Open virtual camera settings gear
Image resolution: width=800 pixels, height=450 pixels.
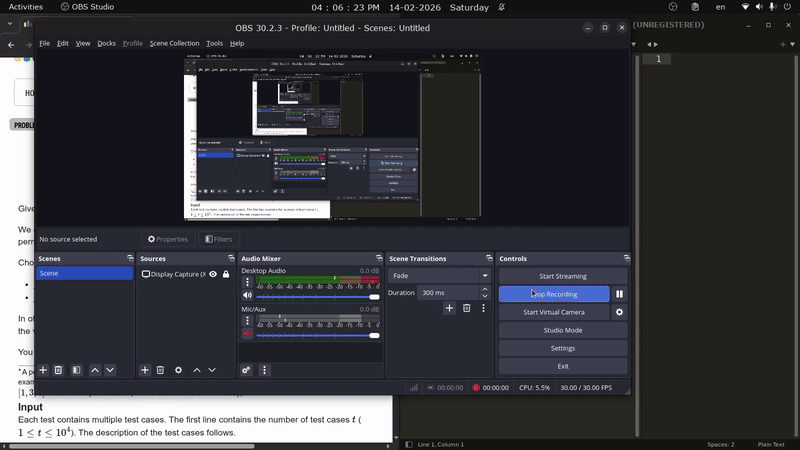pyautogui.click(x=619, y=312)
